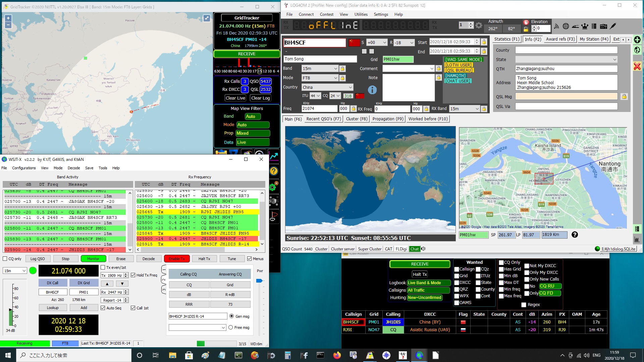The height and width of the screenshot is (362, 644).
Task: Switch to the Propagation (F9) tab
Action: coord(388,119)
